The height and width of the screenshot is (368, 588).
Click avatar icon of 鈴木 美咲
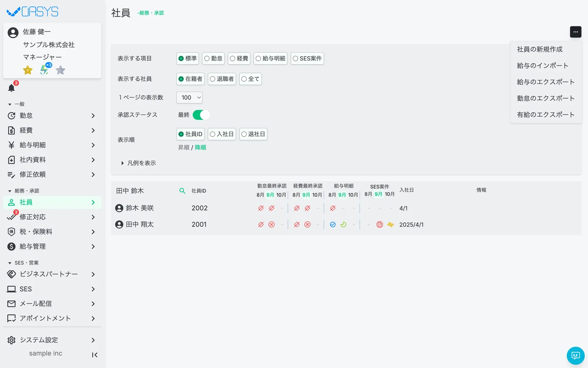click(119, 208)
